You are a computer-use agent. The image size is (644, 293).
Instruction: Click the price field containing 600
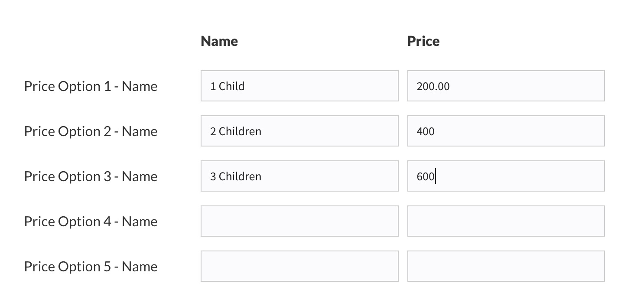coord(506,176)
